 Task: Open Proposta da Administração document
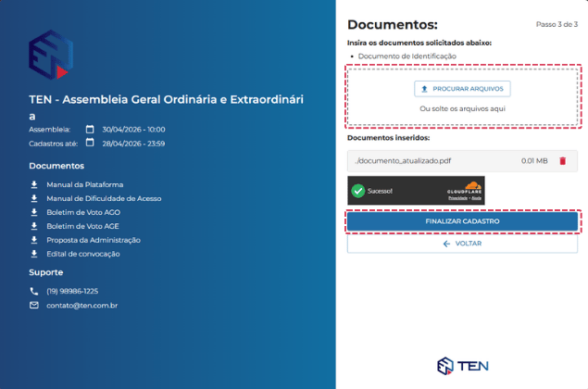coord(94,240)
